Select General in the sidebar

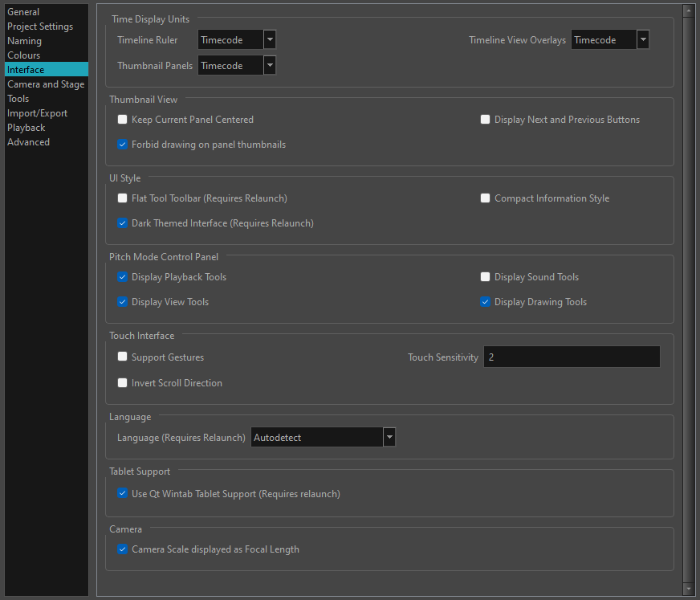(23, 12)
